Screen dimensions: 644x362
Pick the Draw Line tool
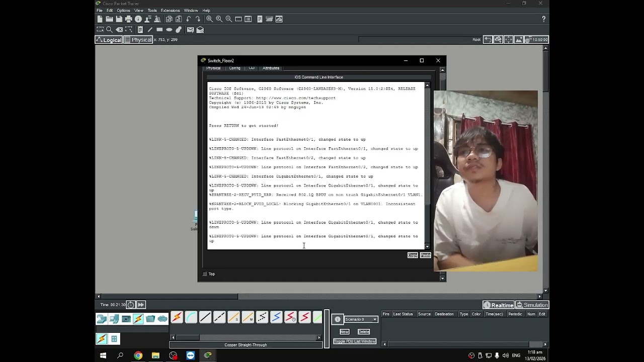coord(150,30)
